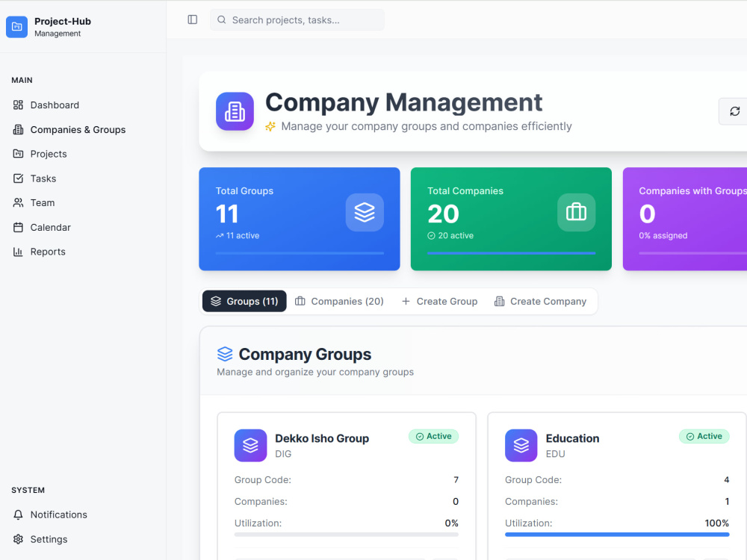The height and width of the screenshot is (560, 747).
Task: Click the layers icon in Total Groups card
Action: coord(365,212)
